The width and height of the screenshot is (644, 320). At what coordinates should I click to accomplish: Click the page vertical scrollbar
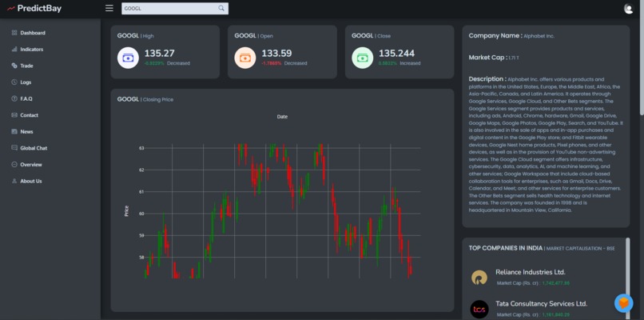pos(642,58)
